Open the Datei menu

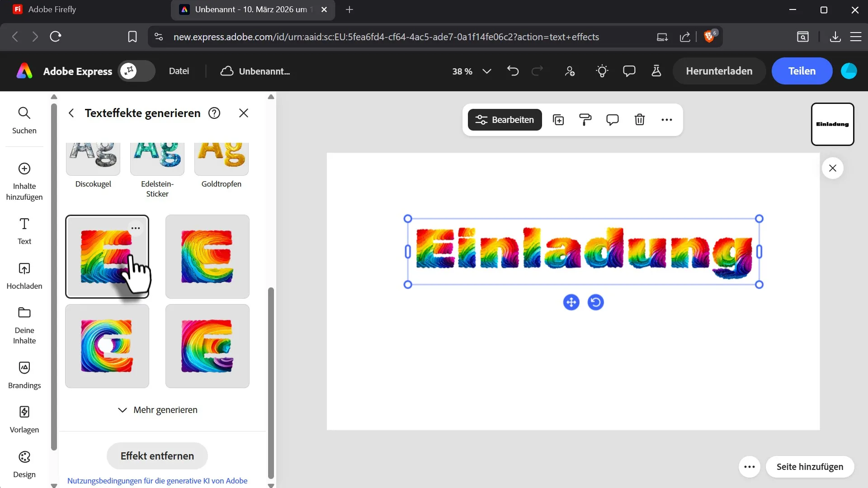tap(179, 71)
